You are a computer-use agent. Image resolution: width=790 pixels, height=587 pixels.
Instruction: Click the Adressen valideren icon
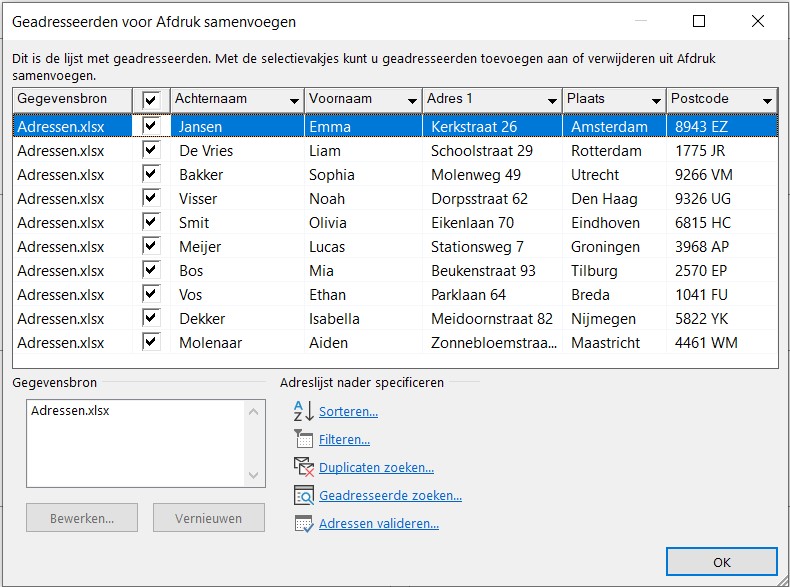point(304,524)
